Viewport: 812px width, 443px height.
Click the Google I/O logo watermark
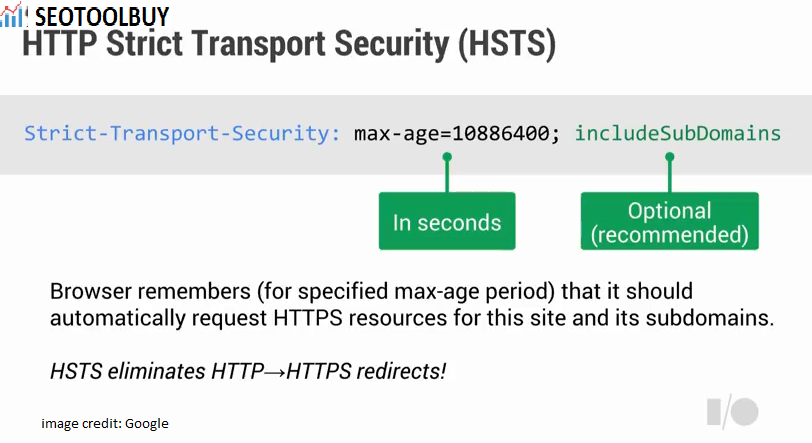732,412
